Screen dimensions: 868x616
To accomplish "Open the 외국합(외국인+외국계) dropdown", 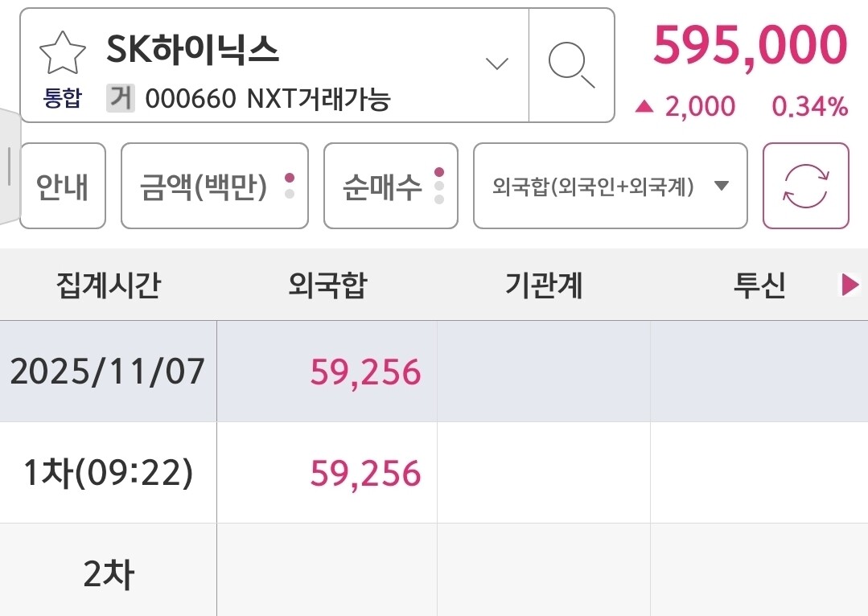I will coord(610,186).
